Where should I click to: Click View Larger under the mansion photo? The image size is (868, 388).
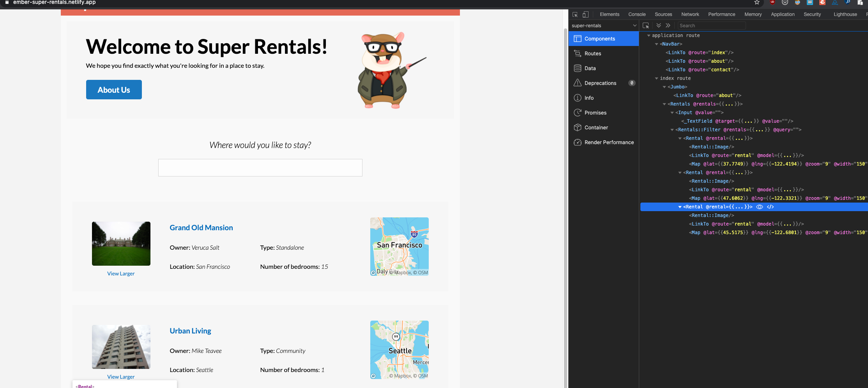[121, 273]
